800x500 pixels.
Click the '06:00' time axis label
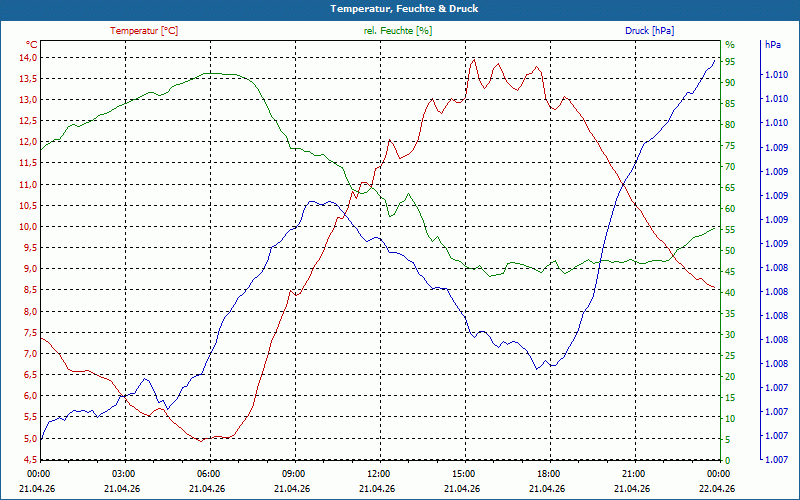(208, 473)
